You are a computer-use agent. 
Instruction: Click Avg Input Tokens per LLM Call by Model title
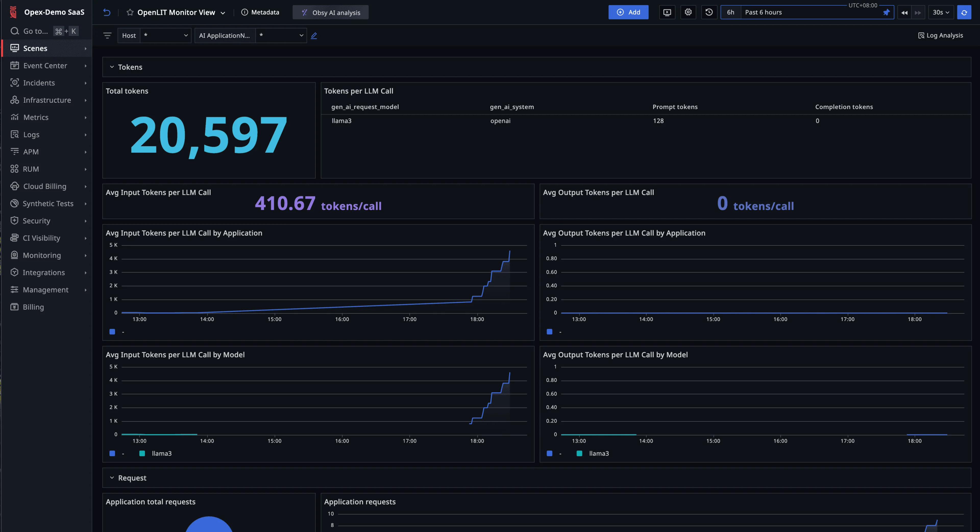(175, 355)
